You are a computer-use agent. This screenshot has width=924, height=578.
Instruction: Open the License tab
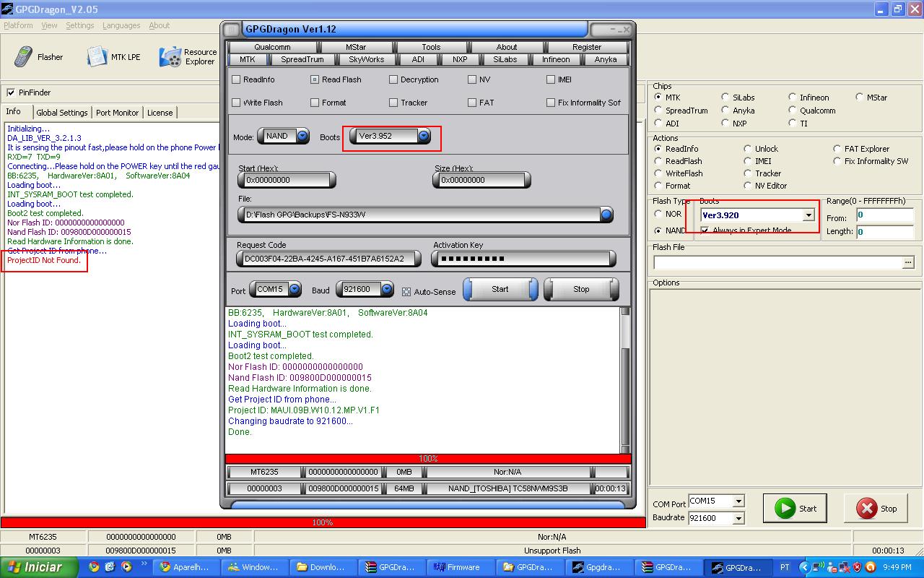pos(160,113)
